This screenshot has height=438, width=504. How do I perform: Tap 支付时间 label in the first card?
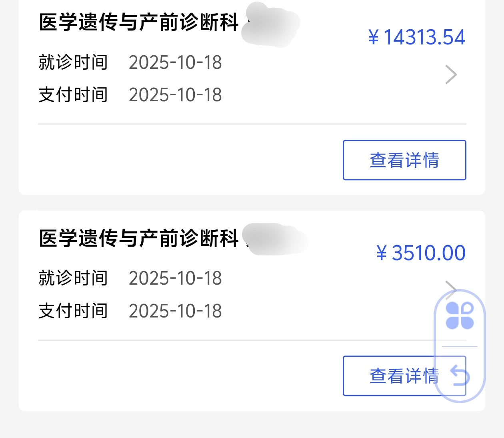coord(73,95)
